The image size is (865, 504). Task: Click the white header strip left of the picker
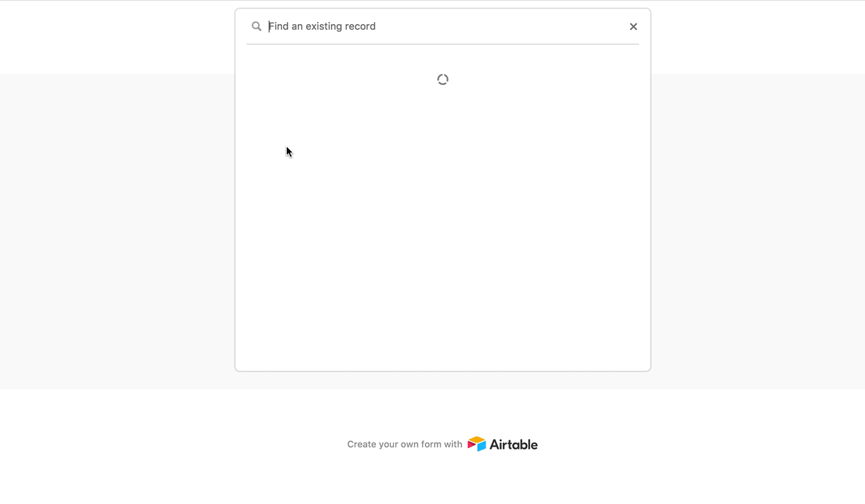coord(117,37)
